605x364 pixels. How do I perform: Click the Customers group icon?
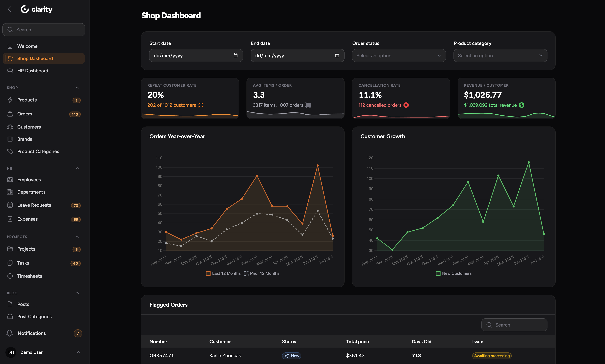10,127
